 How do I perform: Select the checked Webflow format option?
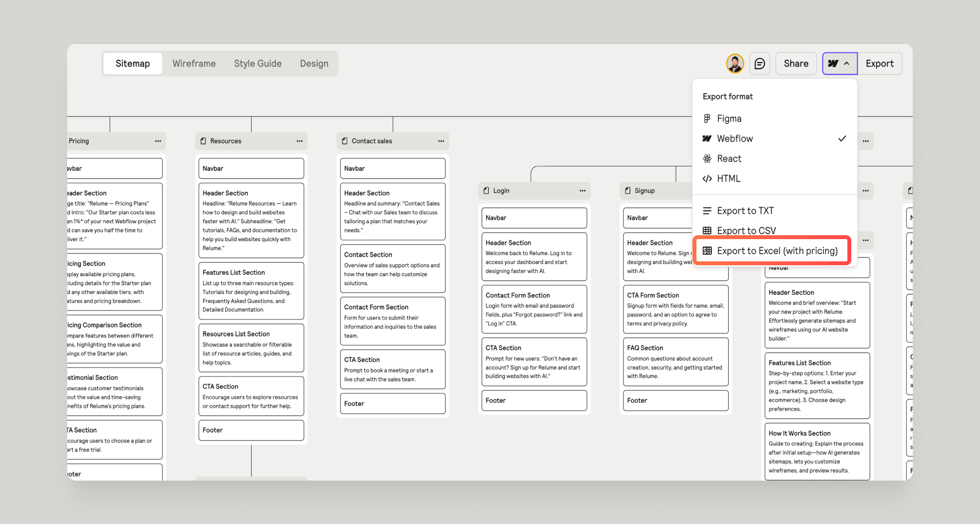(x=734, y=139)
